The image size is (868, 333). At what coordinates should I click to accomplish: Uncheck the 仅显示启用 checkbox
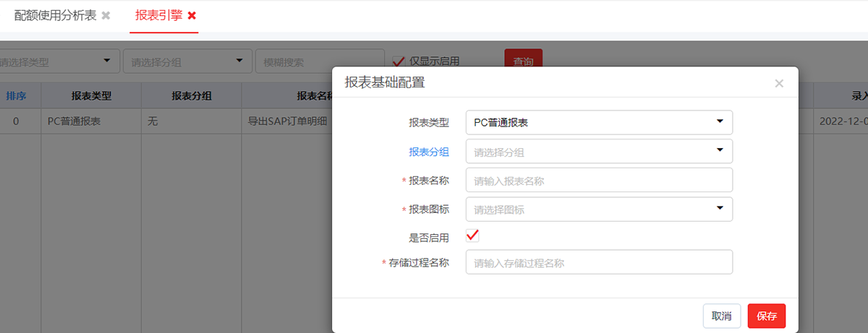pyautogui.click(x=398, y=61)
